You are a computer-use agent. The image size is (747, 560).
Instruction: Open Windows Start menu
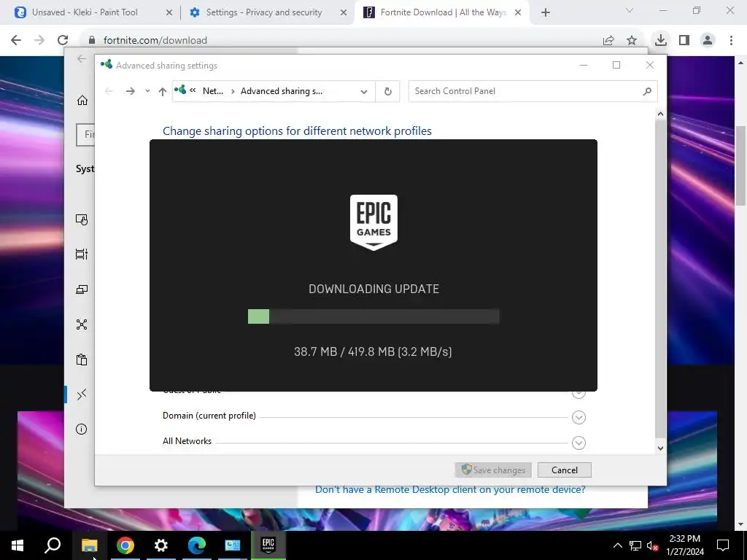pyautogui.click(x=18, y=545)
